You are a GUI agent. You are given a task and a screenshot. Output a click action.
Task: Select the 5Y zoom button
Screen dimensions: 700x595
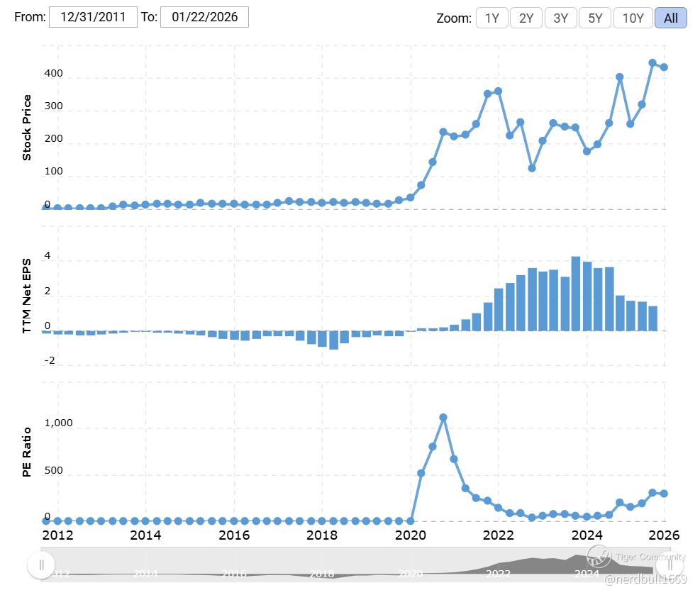click(x=595, y=18)
